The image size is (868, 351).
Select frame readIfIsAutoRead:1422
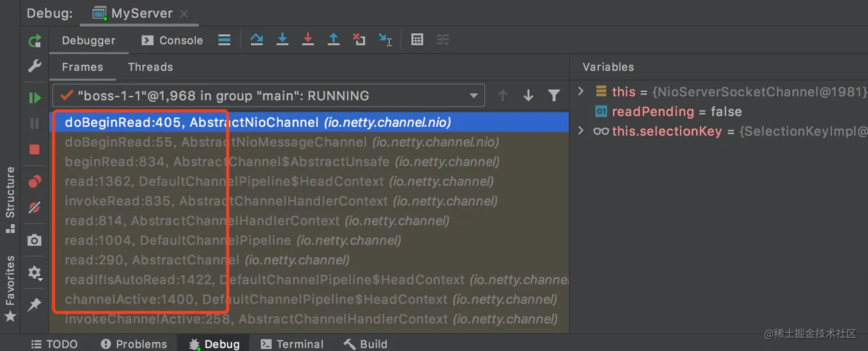pyautogui.click(x=309, y=280)
